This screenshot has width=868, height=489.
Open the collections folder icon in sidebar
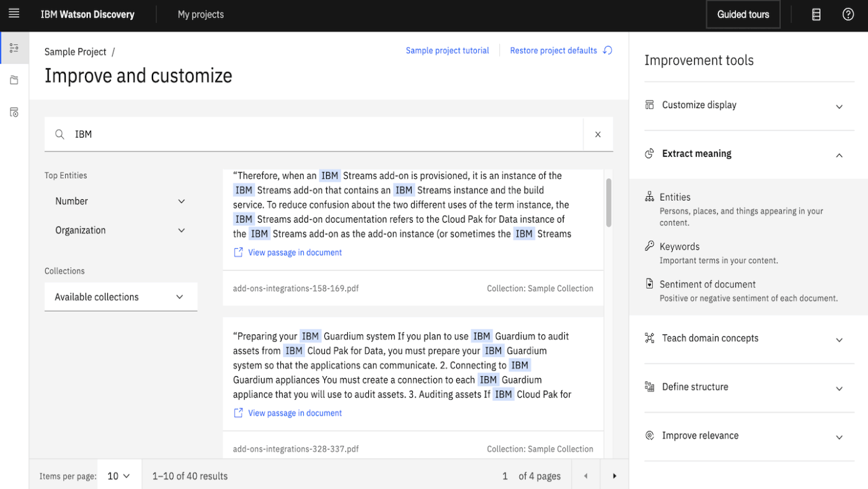point(14,79)
